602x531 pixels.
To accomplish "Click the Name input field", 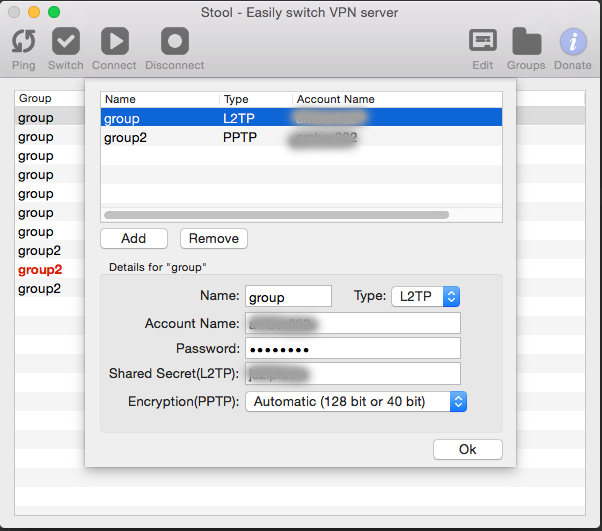I will pos(288,296).
